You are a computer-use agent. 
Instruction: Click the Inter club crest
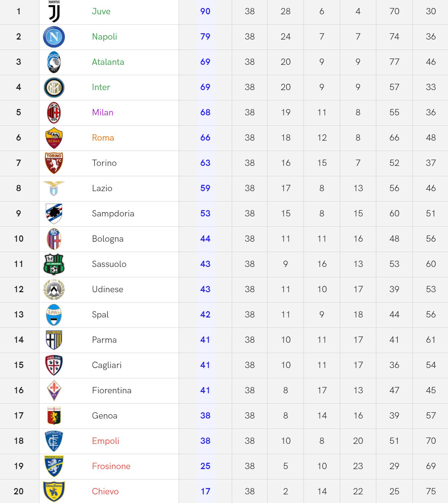(x=54, y=87)
